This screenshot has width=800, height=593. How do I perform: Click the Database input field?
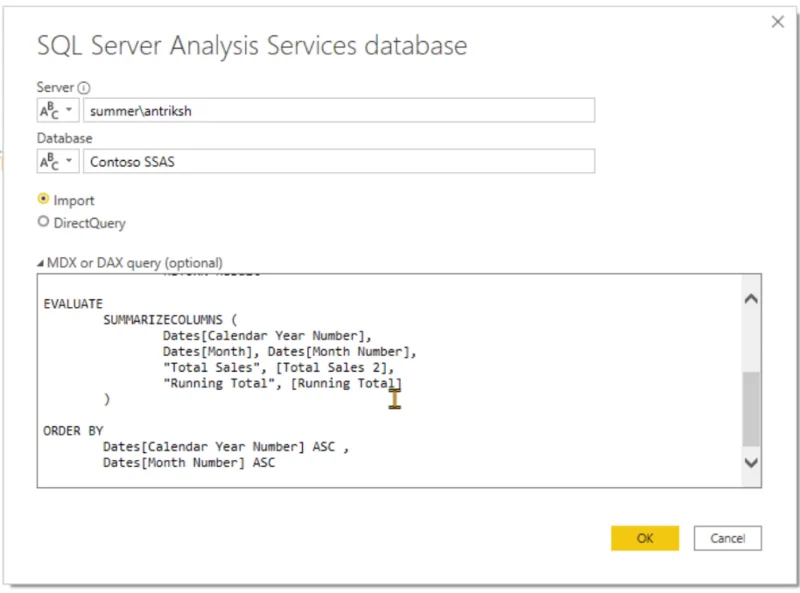pyautogui.click(x=339, y=161)
